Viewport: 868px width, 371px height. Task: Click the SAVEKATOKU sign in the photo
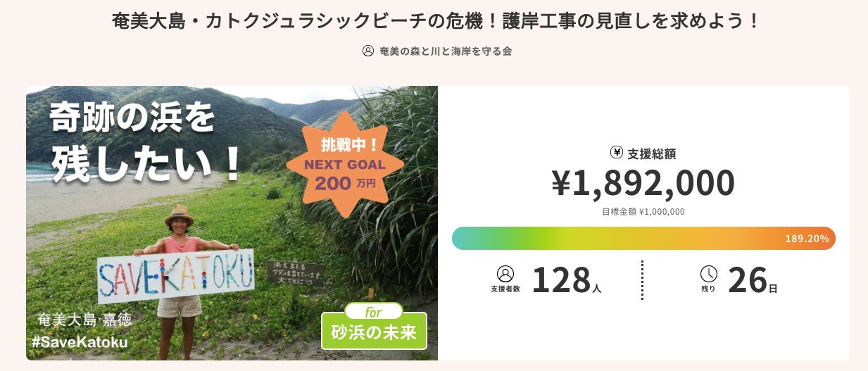coord(175,276)
